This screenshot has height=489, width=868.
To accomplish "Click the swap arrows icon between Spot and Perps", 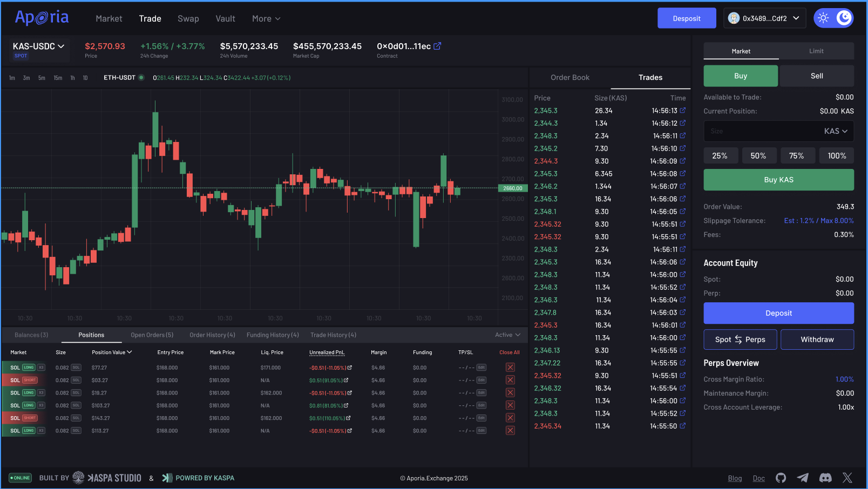I will click(x=739, y=339).
